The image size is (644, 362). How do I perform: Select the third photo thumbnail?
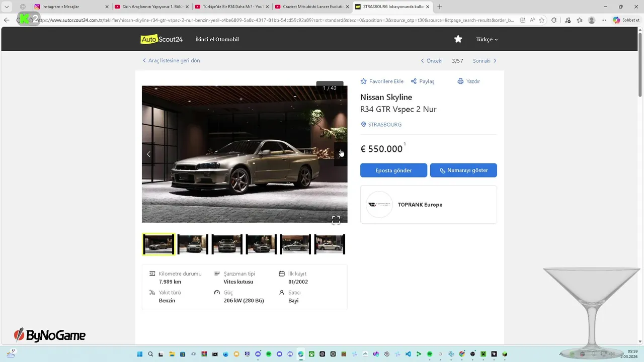(x=227, y=244)
